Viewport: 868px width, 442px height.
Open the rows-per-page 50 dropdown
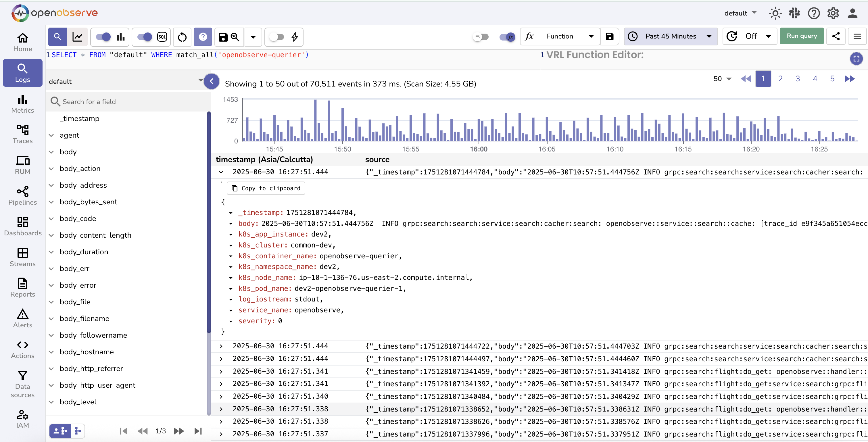point(723,79)
